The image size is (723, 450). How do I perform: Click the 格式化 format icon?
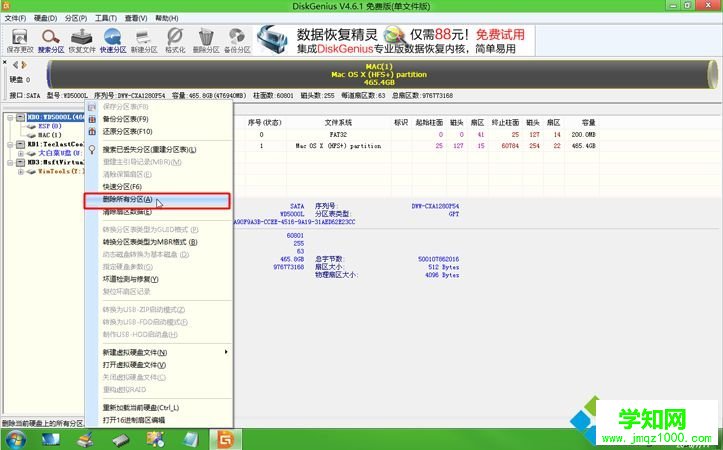click(x=175, y=40)
